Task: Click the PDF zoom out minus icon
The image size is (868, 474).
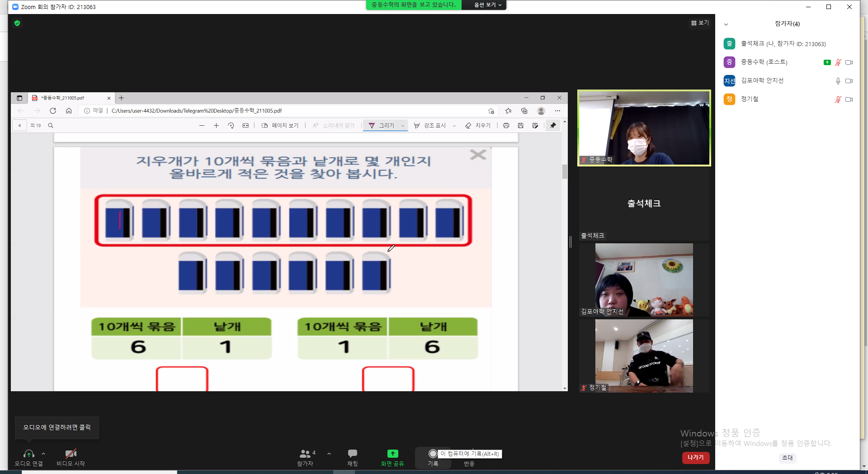Action: (202, 125)
